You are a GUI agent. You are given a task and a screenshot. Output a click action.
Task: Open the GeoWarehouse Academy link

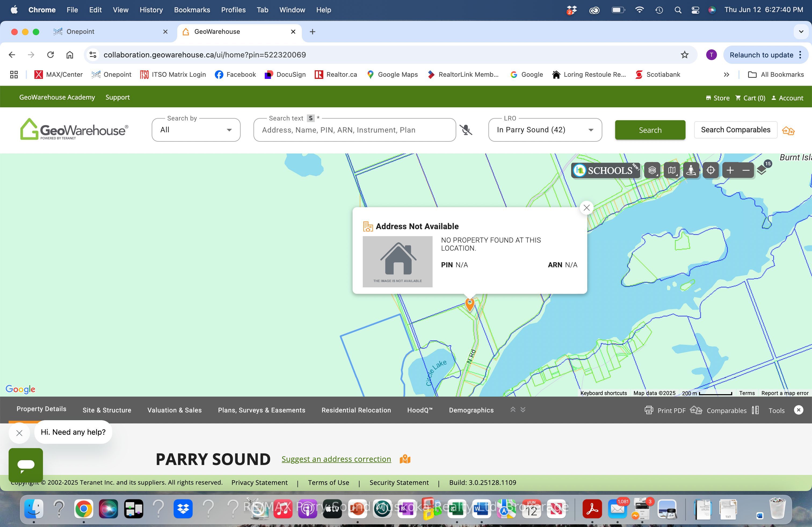pyautogui.click(x=57, y=97)
